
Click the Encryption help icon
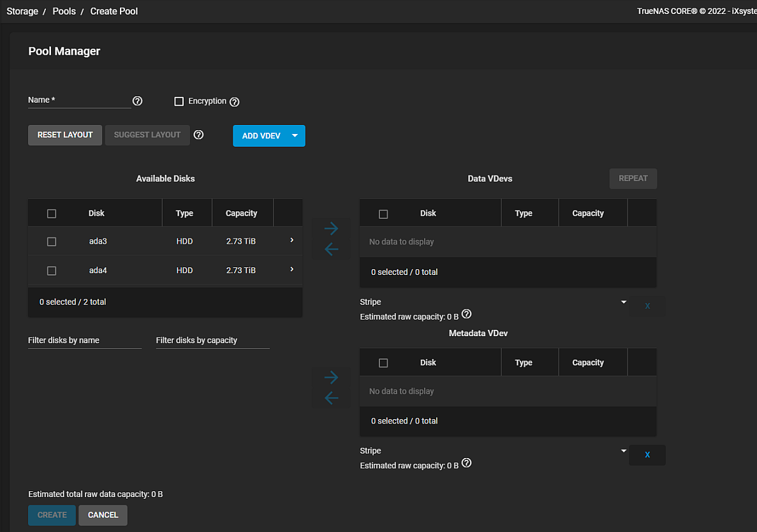(234, 101)
